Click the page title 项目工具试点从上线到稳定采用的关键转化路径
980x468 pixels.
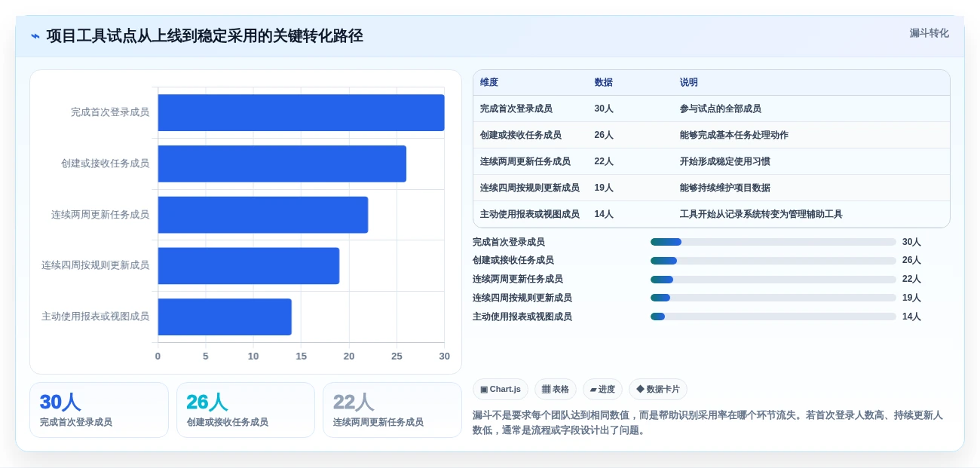click(205, 36)
